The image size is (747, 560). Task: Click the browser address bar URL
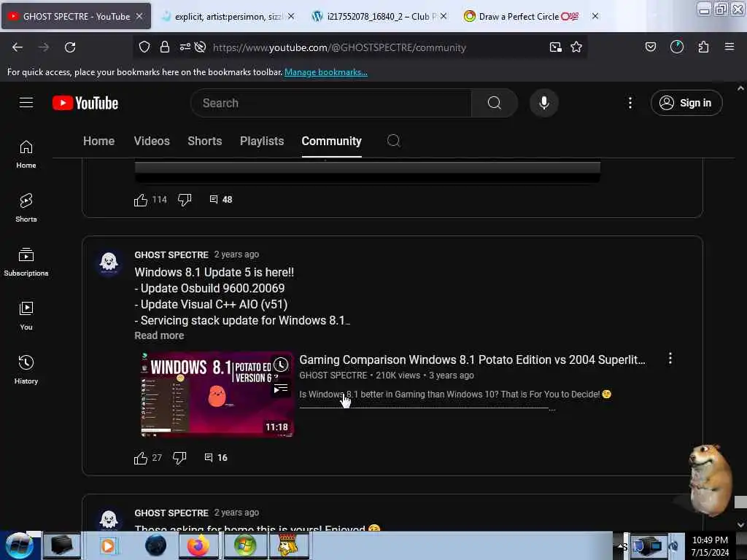point(339,47)
